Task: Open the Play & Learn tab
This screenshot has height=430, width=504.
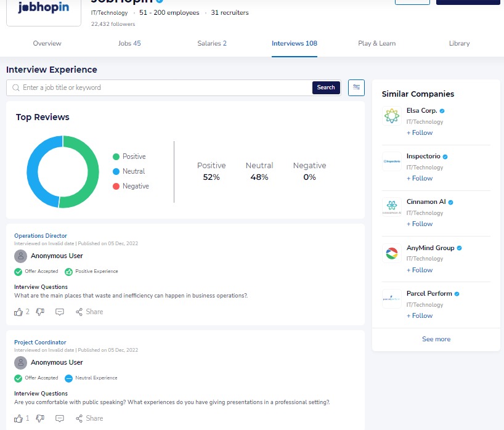Action: 376,43
